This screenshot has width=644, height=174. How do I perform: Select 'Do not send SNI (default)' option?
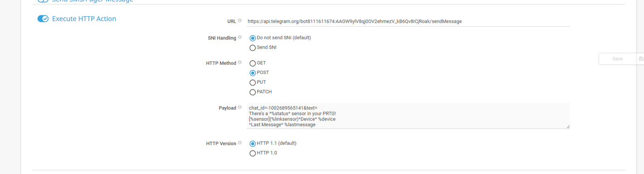252,38
